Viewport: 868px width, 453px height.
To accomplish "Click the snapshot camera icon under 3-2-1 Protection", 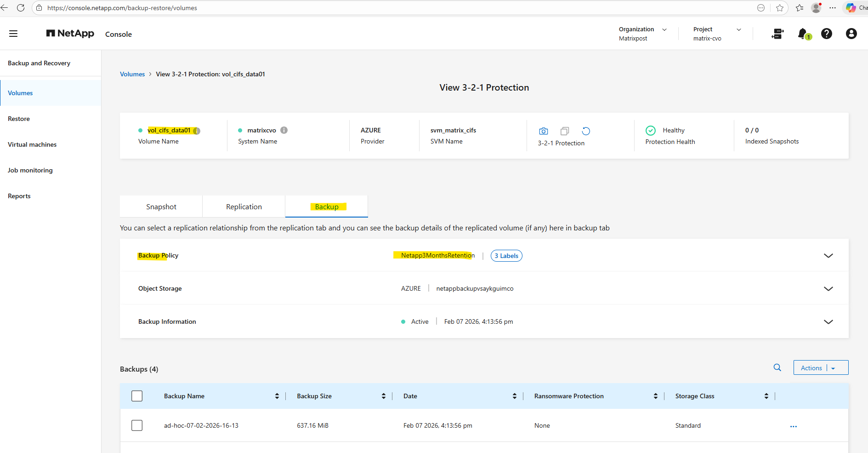I will click(543, 131).
